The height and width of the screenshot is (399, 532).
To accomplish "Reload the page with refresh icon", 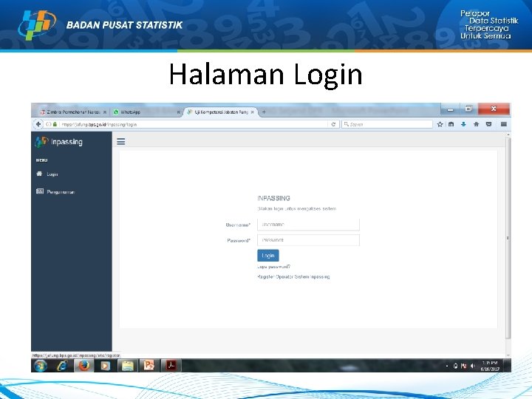I will [x=333, y=124].
